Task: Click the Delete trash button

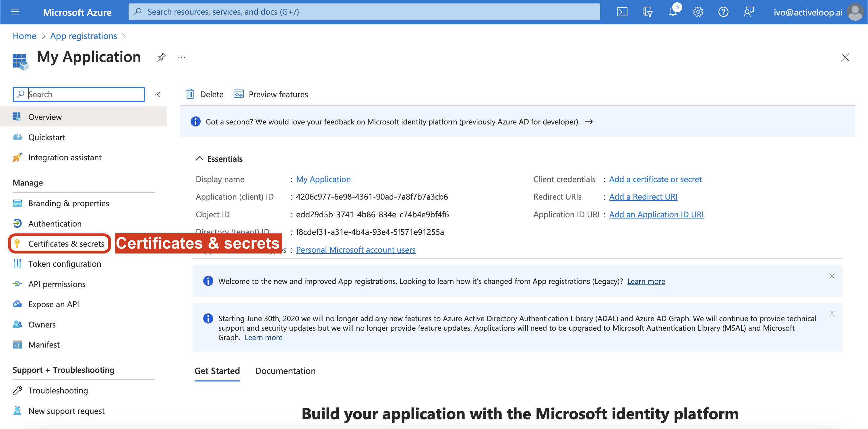Action: pos(205,94)
